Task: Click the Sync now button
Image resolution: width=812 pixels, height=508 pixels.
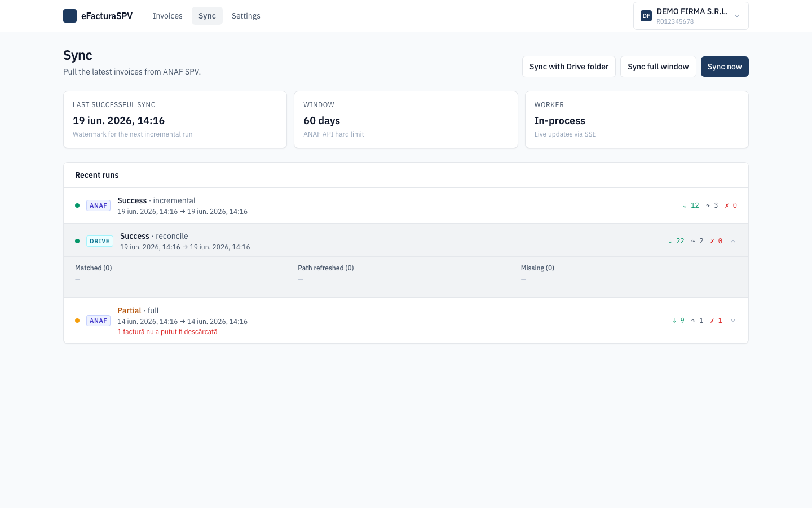Action: pos(725,67)
